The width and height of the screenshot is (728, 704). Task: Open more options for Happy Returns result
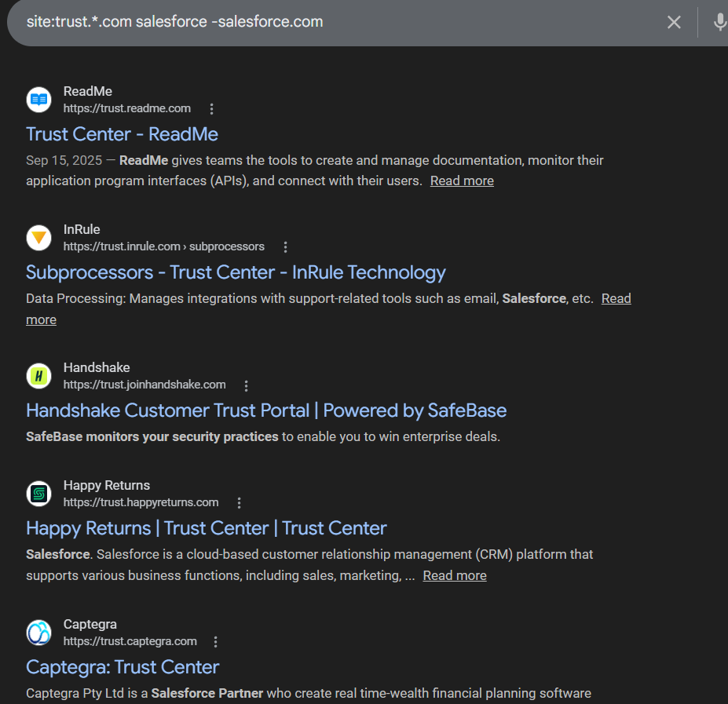tap(240, 503)
